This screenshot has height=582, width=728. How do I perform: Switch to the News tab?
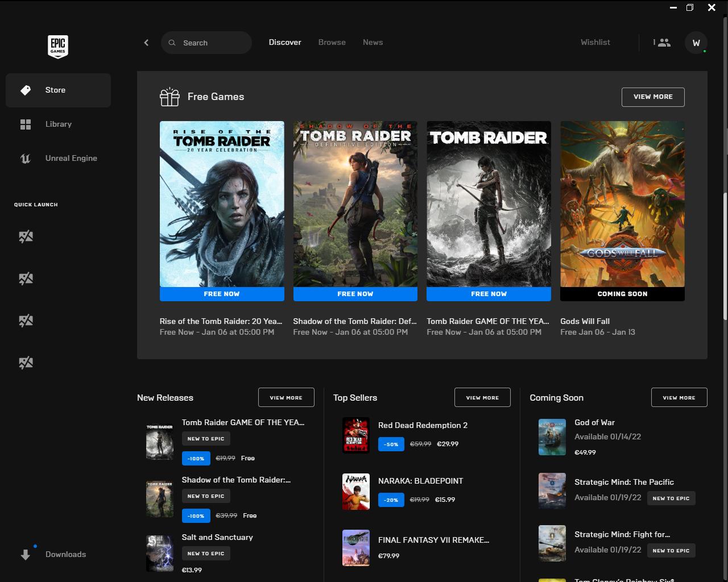(373, 43)
